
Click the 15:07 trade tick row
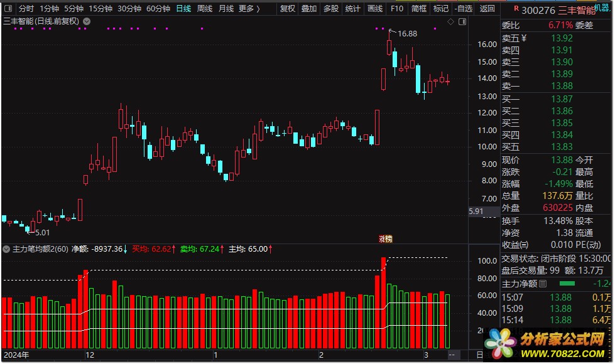coord(556,297)
